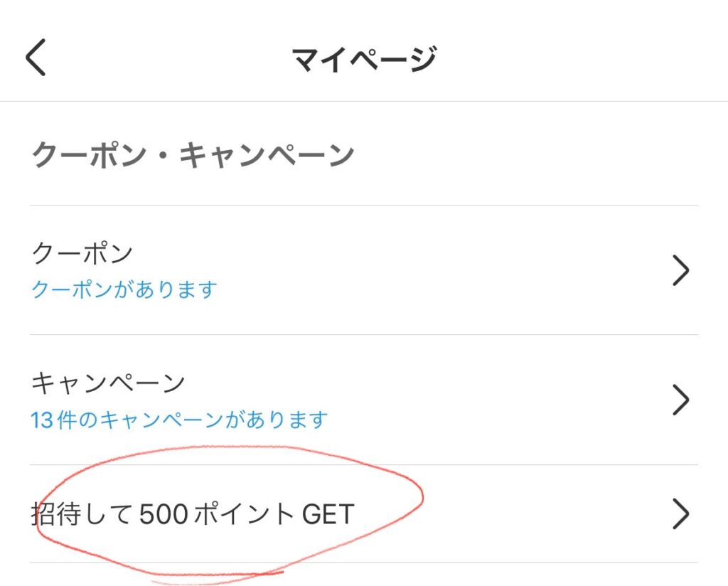
Task: Open the キャンペーン menu item label
Action: (x=108, y=383)
